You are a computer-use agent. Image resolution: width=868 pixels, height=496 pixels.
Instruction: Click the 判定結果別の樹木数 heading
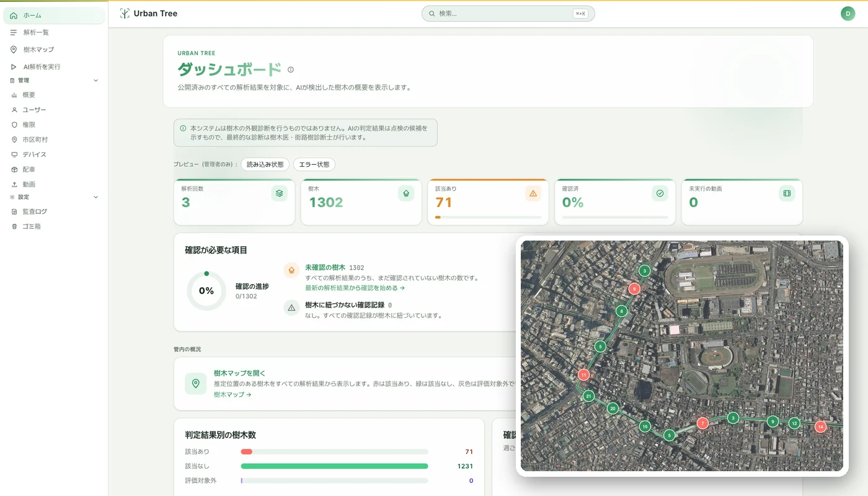(220, 435)
